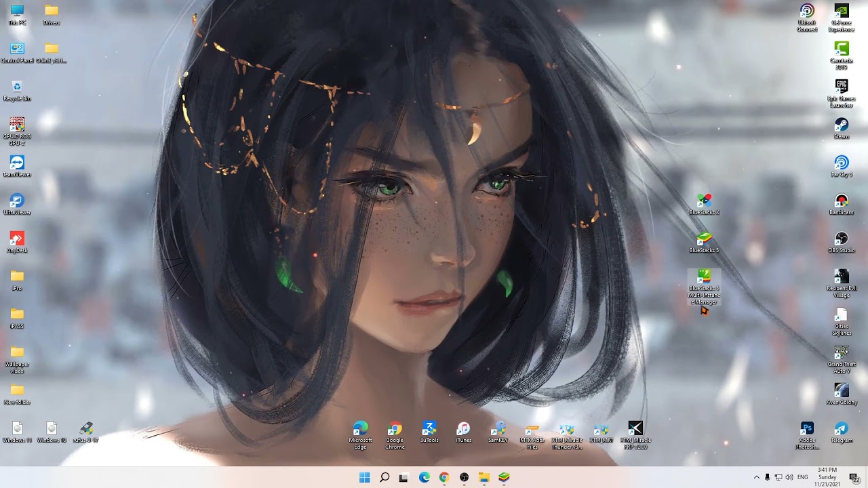Screen dimensions: 868x488
Task: Select the iPASS folder
Action: 17,319
